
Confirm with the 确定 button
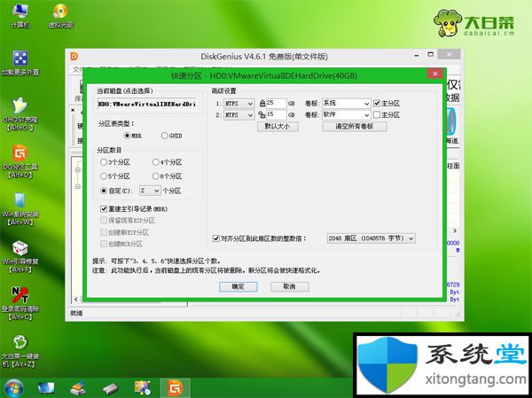pos(238,286)
